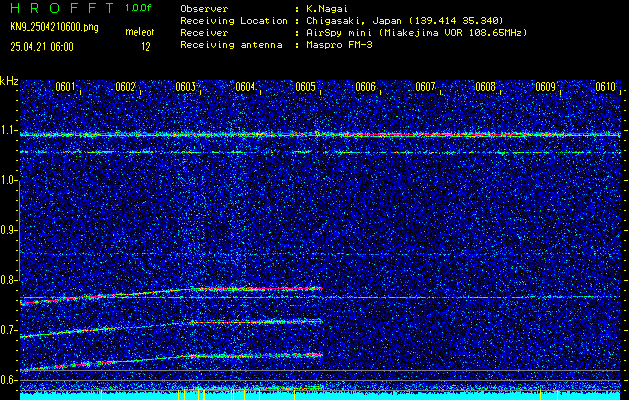The height and width of the screenshot is (400, 629).
Task: Click the 0609 time marker
Action: point(546,87)
